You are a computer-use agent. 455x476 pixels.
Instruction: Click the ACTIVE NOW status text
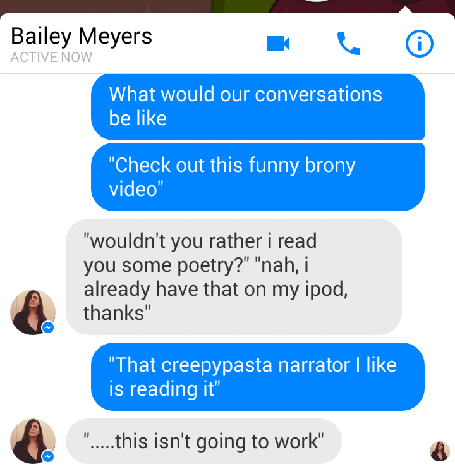[51, 58]
